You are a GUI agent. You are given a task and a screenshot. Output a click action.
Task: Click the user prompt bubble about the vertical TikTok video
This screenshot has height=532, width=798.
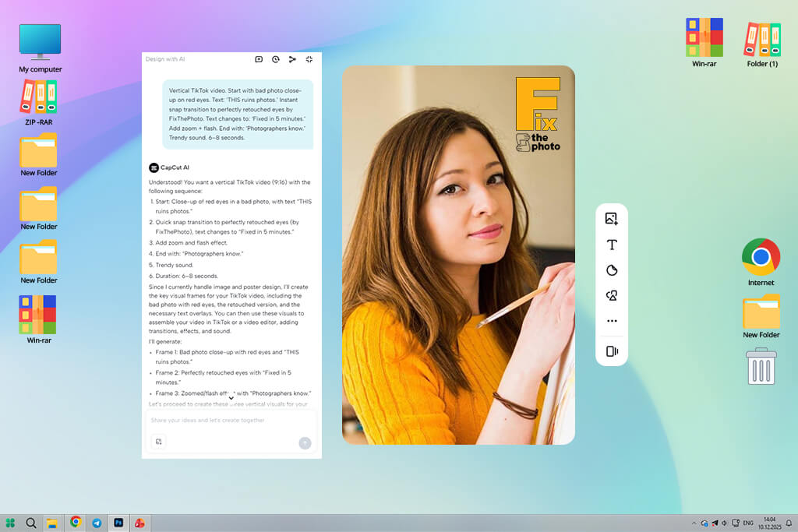coord(238,114)
